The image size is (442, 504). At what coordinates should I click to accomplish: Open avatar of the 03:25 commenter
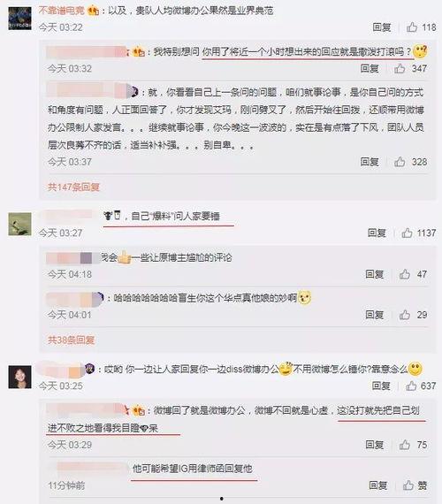pyautogui.click(x=20, y=377)
